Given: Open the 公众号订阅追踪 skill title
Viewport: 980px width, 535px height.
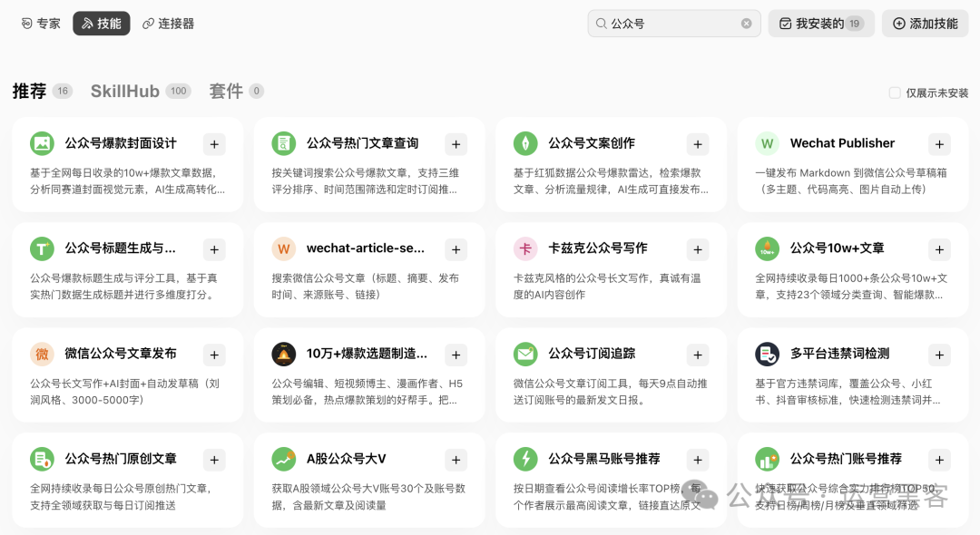Looking at the screenshot, I should (x=592, y=354).
